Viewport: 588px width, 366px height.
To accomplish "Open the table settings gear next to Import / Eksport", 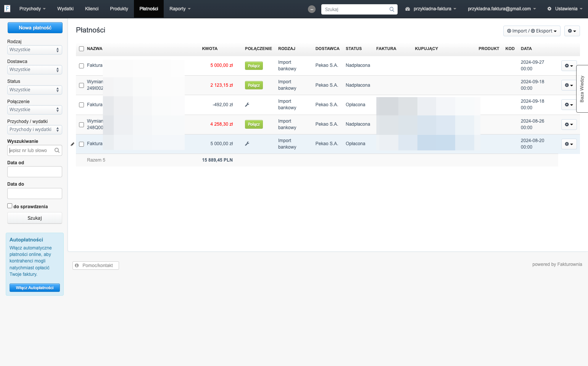I will click(x=572, y=31).
